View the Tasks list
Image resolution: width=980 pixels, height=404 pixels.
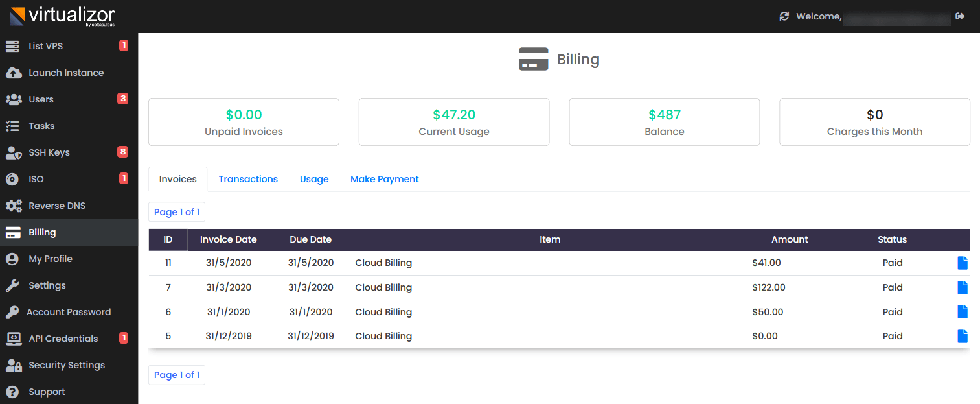(x=40, y=125)
